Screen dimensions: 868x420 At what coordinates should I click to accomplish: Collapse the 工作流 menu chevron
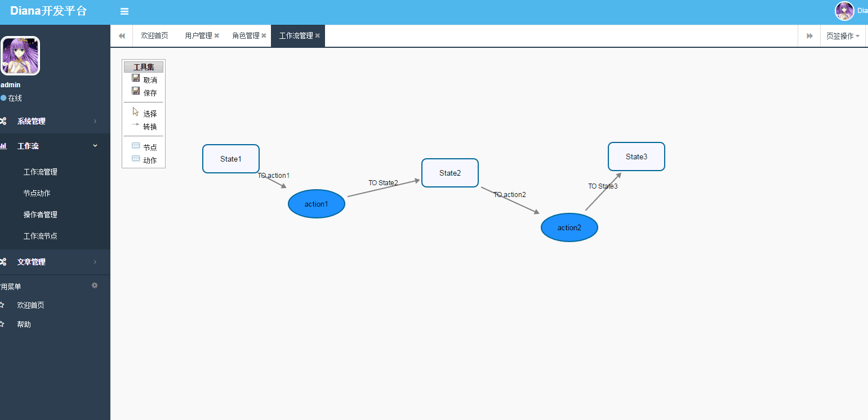pyautogui.click(x=95, y=146)
